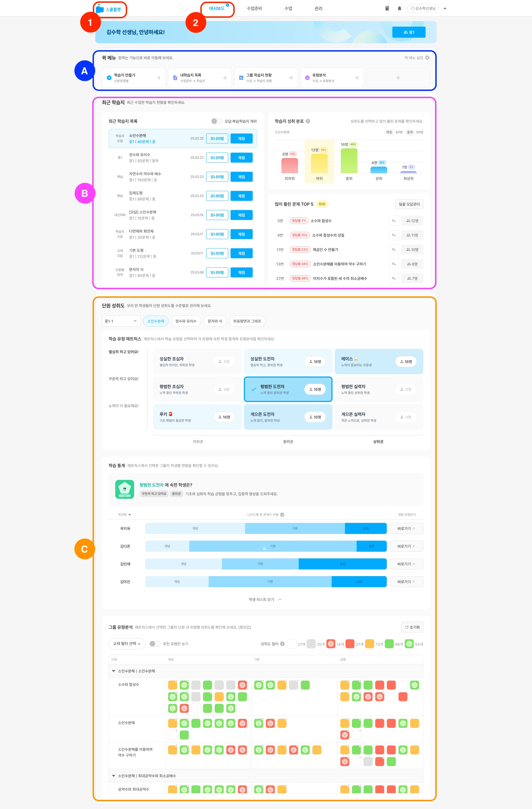
Task: Select 평범한 도전자 matrix cell
Action: click(x=288, y=389)
